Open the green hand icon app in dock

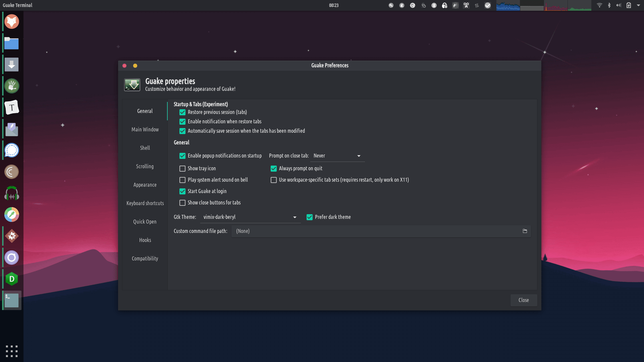pos(12,86)
